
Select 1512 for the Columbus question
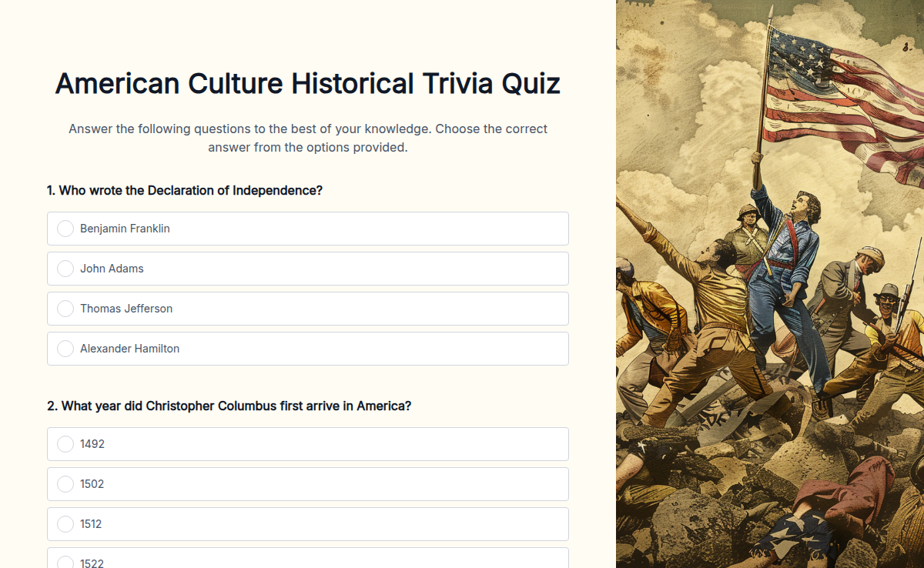tap(65, 524)
